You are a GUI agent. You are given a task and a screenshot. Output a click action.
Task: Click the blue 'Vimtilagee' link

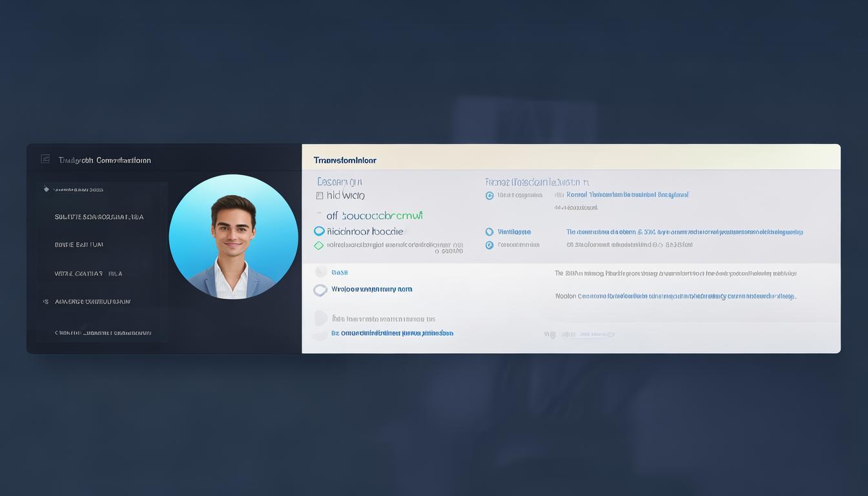tap(514, 232)
